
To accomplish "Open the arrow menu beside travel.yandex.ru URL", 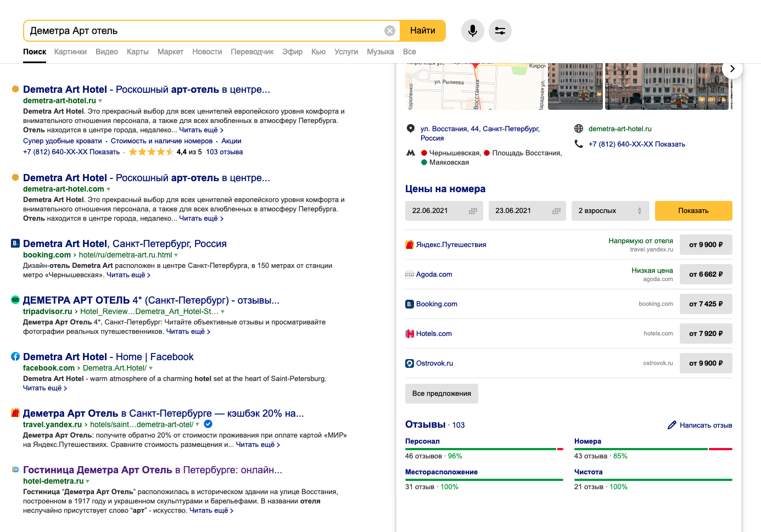I will (197, 424).
